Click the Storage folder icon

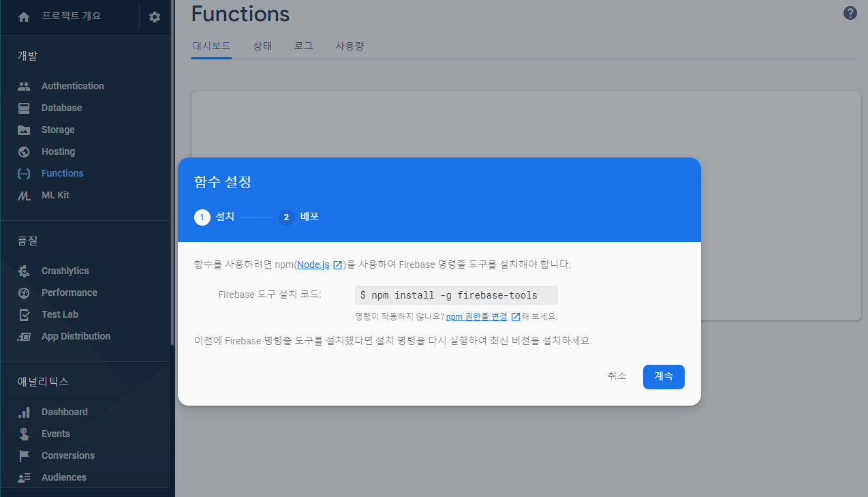coord(24,130)
